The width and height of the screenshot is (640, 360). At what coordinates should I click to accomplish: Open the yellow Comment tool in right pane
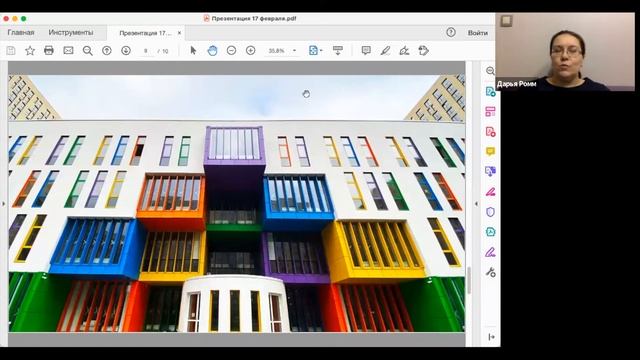(x=490, y=151)
